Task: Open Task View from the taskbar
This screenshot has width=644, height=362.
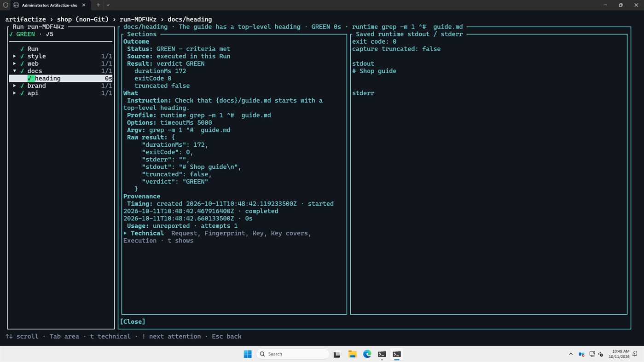Action: click(x=337, y=354)
